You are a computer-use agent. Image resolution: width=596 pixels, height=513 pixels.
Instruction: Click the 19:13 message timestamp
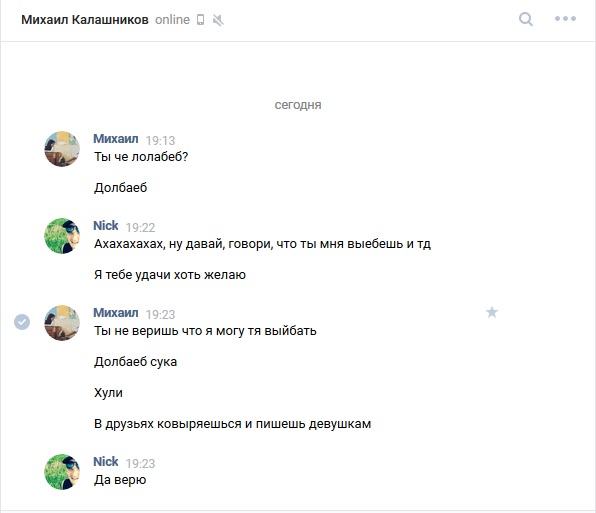coord(160,141)
